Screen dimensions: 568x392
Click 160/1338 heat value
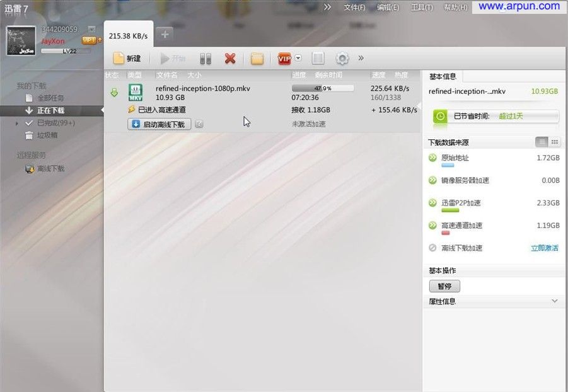pos(385,98)
